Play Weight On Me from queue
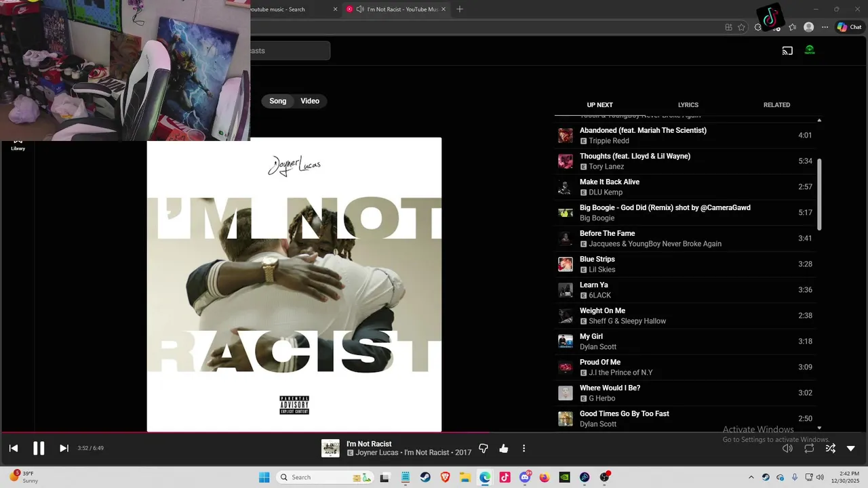The width and height of the screenshot is (868, 488). [685, 316]
